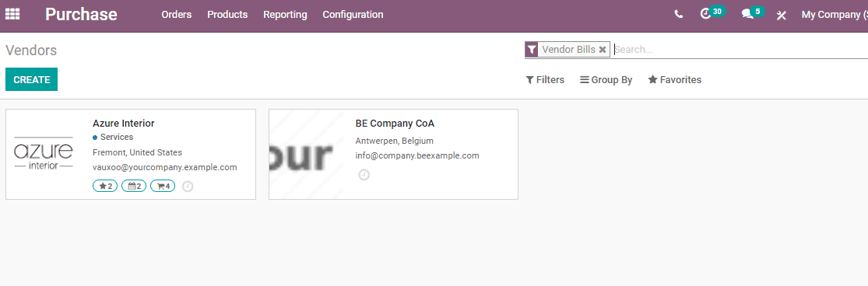Open the apps grid menu
The image size is (868, 286).
12,14
